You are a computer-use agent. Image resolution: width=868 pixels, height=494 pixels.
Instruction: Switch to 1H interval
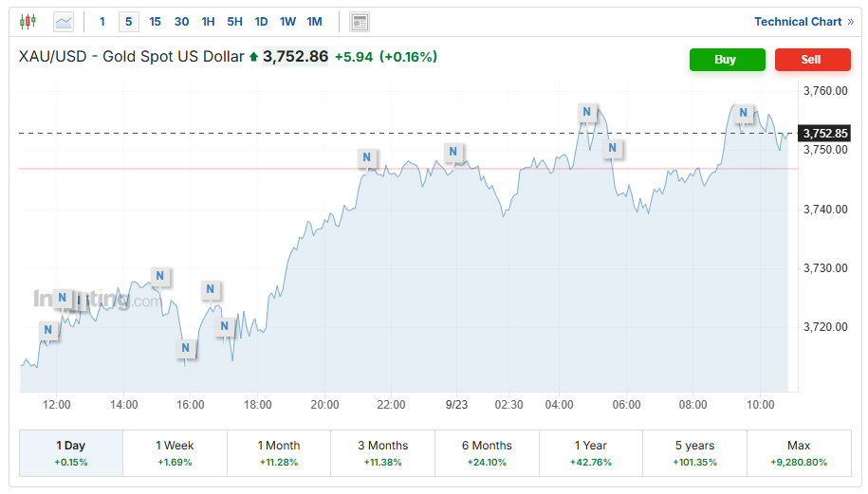(x=208, y=21)
